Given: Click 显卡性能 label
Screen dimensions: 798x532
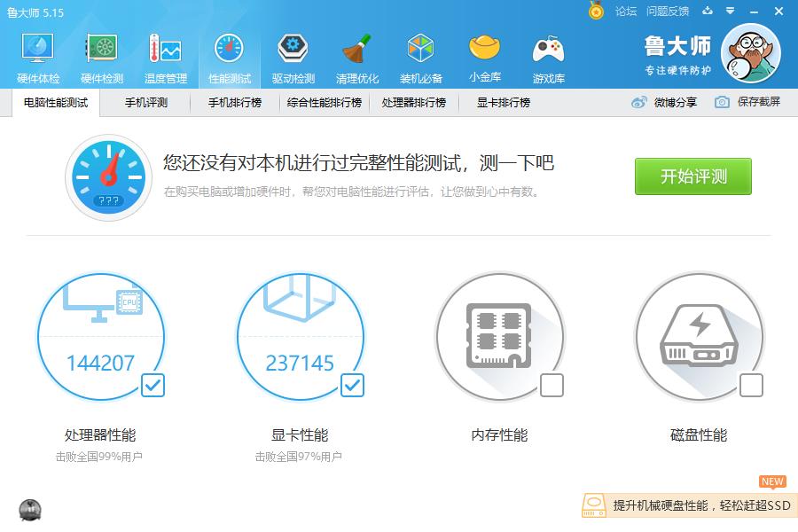Looking at the screenshot, I should click(300, 435).
